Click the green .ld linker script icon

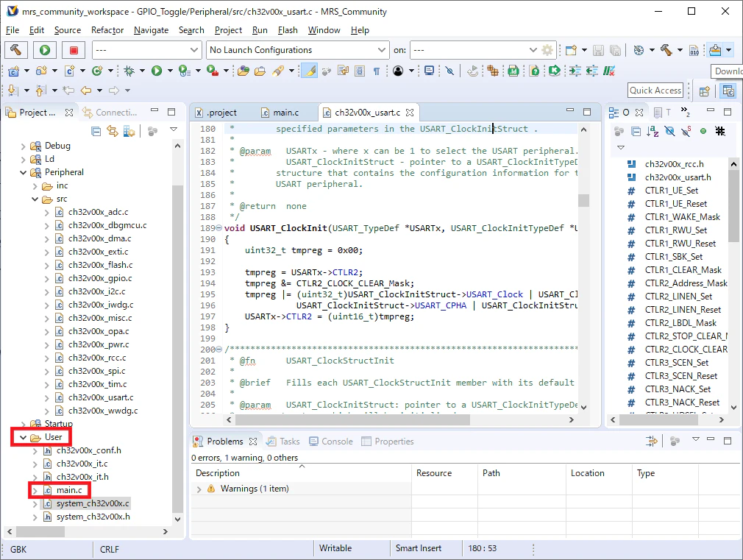513,71
